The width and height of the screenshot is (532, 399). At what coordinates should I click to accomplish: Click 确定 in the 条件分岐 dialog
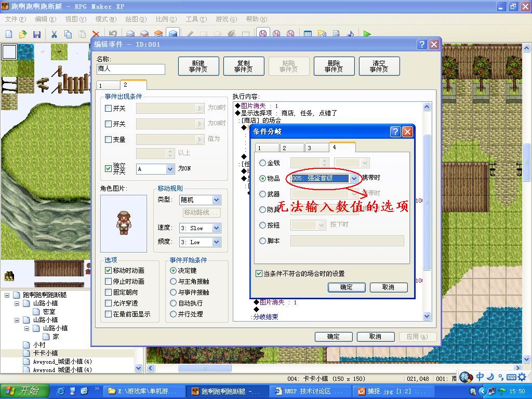point(347,287)
